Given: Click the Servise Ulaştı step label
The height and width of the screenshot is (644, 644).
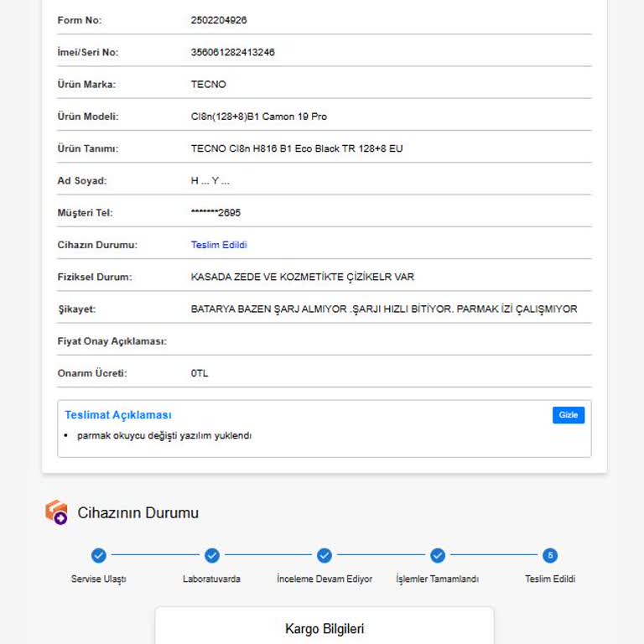Looking at the screenshot, I should (98, 579).
